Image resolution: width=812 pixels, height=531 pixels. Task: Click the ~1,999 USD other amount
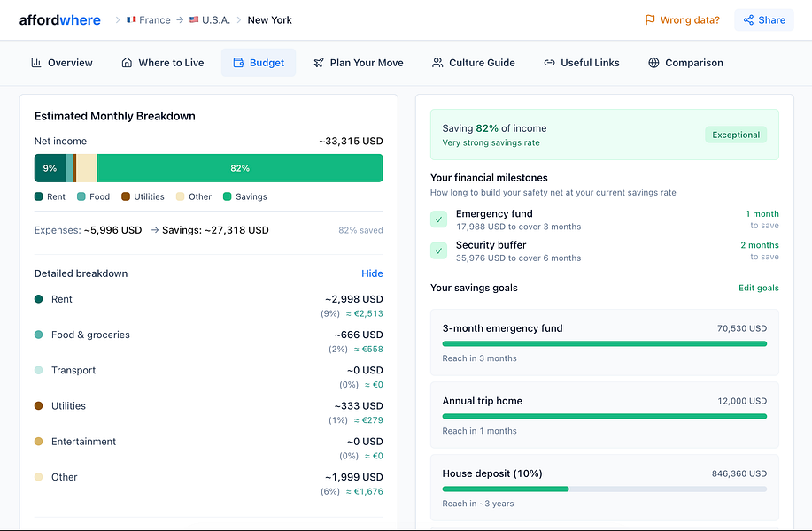354,477
